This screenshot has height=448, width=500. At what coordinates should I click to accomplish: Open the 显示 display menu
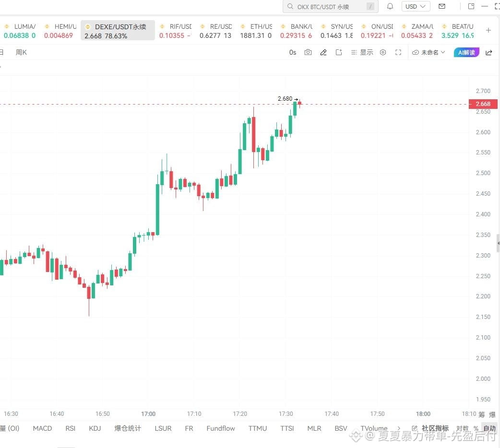[x=362, y=52]
